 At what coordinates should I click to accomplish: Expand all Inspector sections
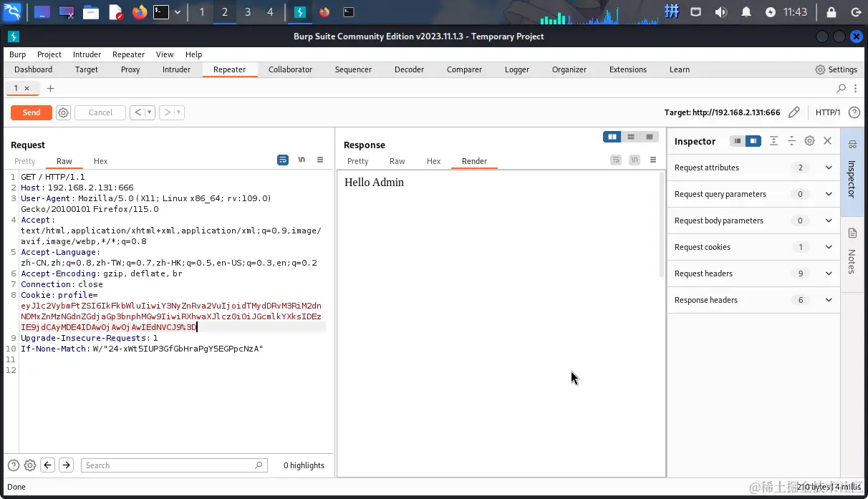click(773, 141)
